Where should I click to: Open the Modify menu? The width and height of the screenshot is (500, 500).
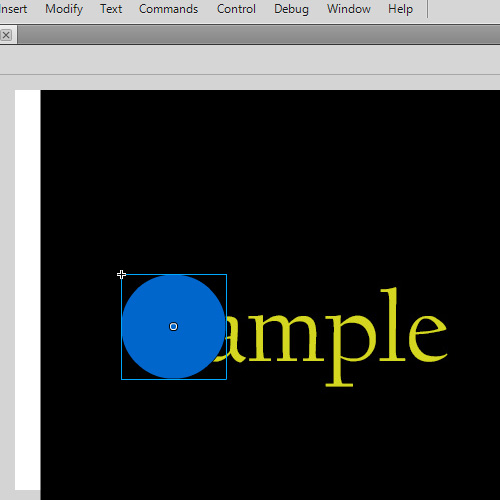64,9
